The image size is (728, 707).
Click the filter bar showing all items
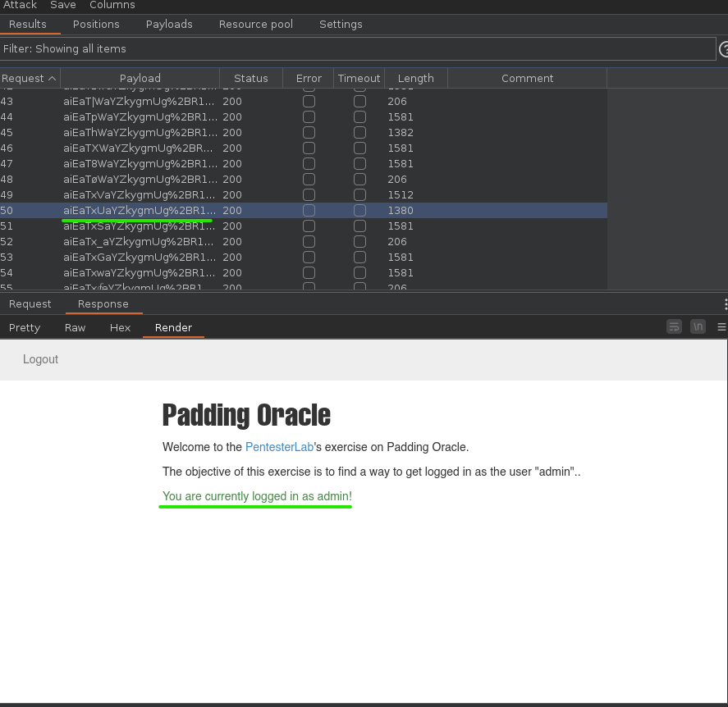click(358, 49)
